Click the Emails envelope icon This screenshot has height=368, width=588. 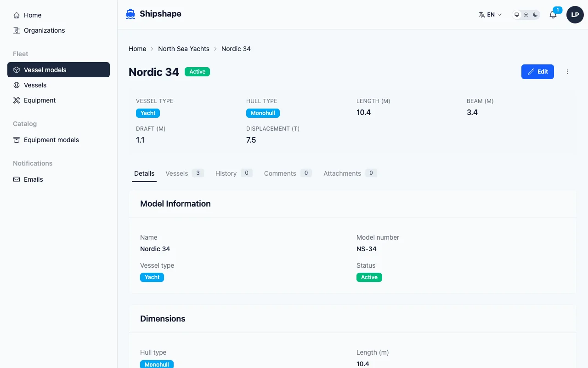(17, 179)
